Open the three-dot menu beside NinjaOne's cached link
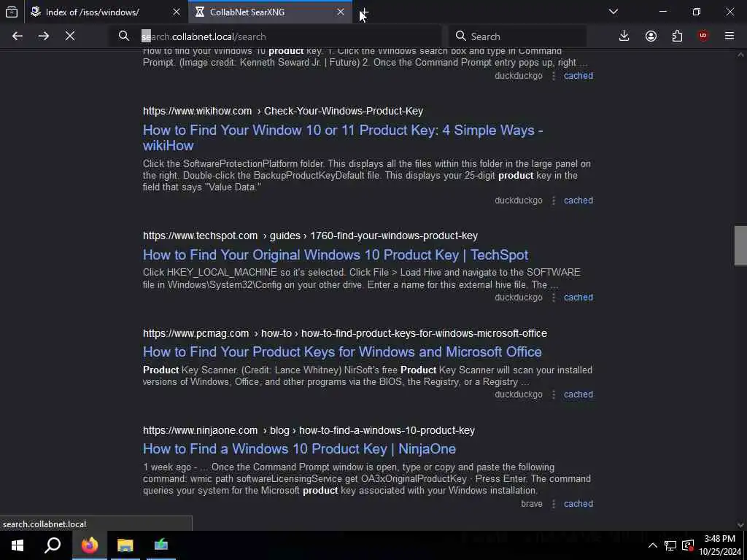Image resolution: width=747 pixels, height=560 pixels. click(x=554, y=504)
